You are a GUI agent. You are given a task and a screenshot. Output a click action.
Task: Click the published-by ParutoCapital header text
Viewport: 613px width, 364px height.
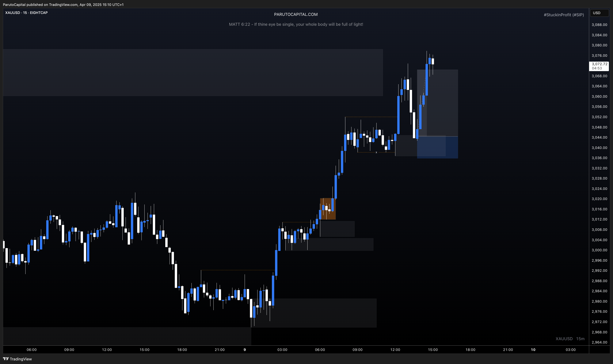tap(63, 5)
